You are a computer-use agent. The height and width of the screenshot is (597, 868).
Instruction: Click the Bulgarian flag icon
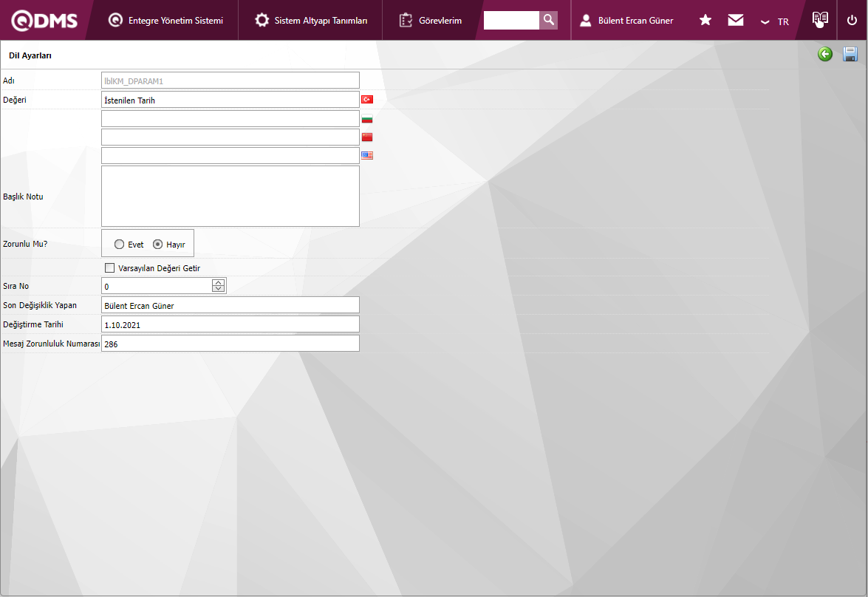(x=367, y=118)
